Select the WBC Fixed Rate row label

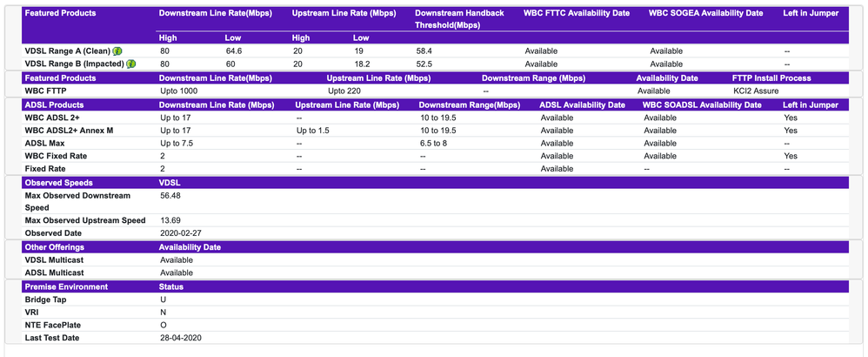click(56, 156)
